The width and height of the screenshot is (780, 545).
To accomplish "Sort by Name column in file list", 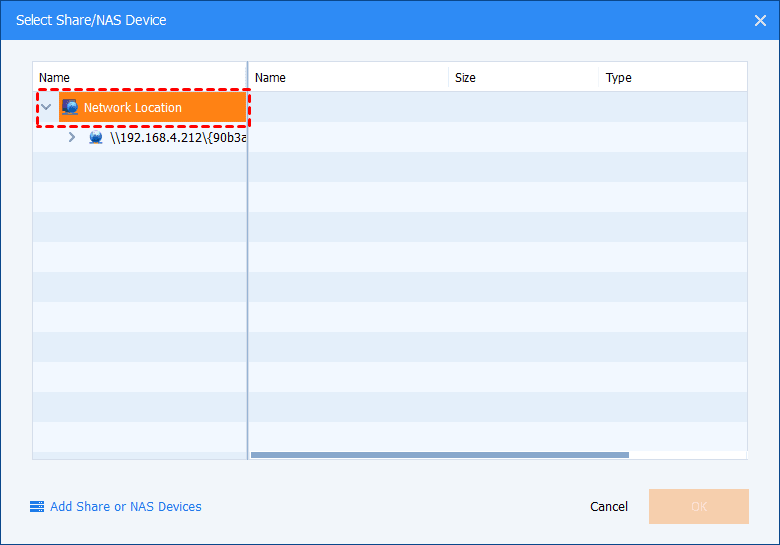I will tap(271, 77).
